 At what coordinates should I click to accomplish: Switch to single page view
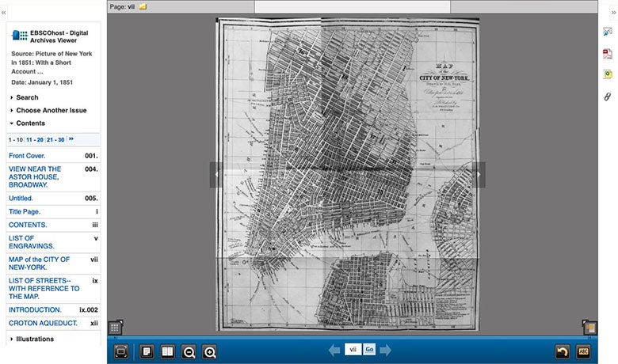(147, 351)
